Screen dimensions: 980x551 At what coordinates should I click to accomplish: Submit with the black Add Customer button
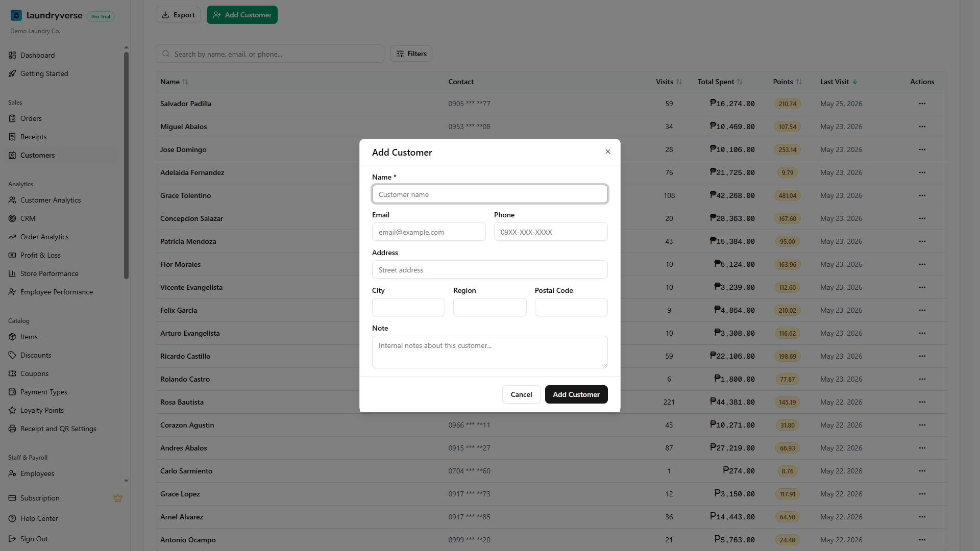pos(576,394)
